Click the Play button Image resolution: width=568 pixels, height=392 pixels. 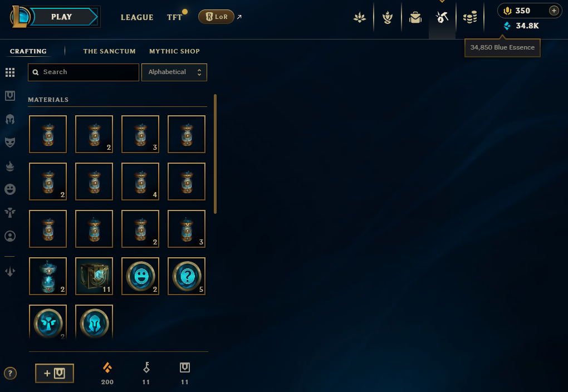pos(62,17)
